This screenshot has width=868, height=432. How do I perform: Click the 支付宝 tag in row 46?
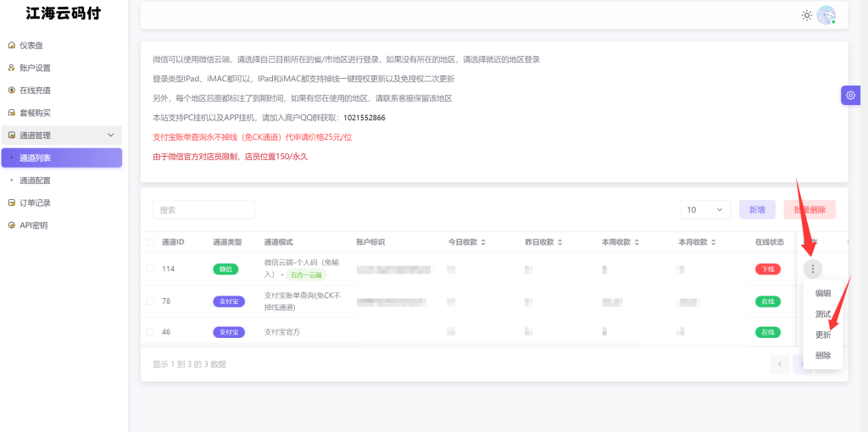point(229,332)
